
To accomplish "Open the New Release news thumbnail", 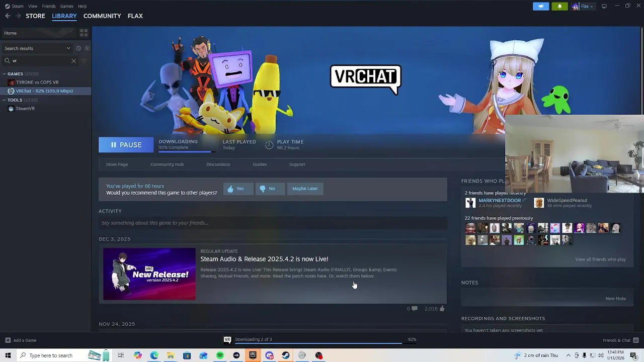I will coord(149,274).
